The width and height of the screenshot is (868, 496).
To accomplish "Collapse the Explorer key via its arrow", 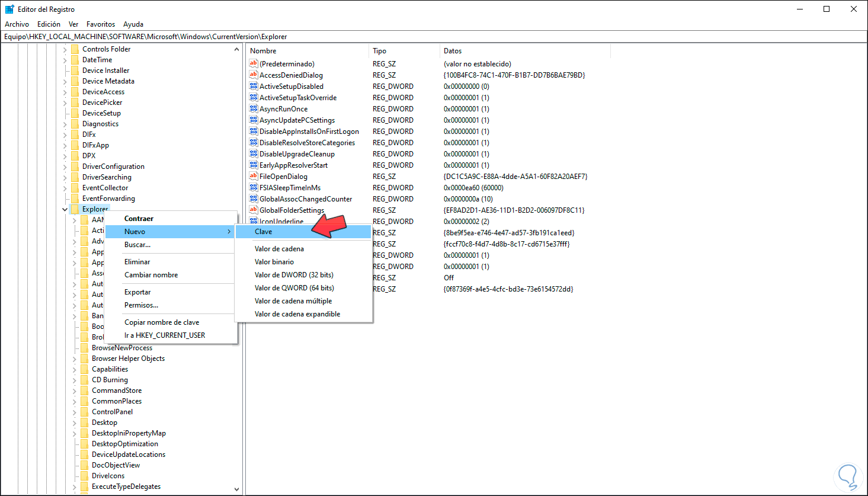I will point(65,209).
